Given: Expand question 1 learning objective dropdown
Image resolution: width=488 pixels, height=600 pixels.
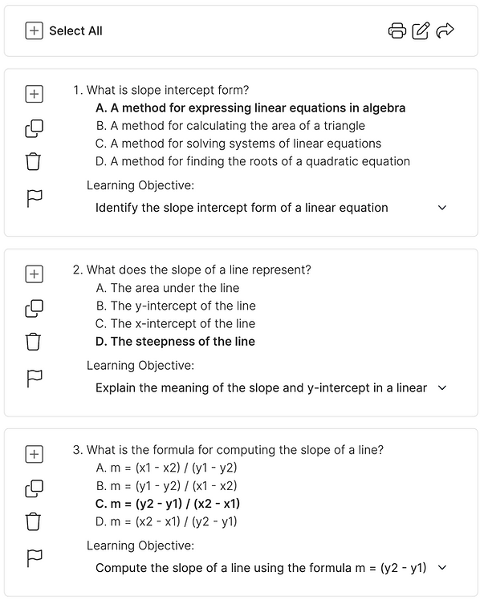Looking at the screenshot, I should (442, 208).
